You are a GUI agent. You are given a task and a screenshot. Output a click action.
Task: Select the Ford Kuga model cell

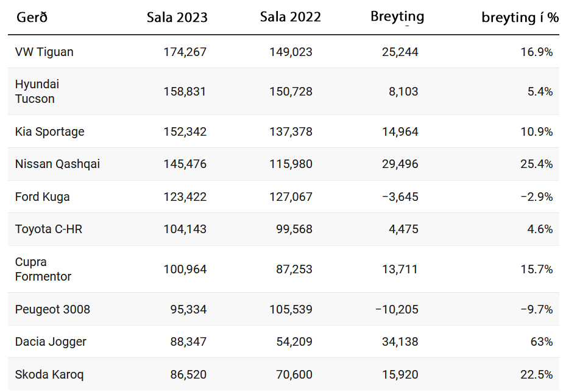(x=42, y=197)
